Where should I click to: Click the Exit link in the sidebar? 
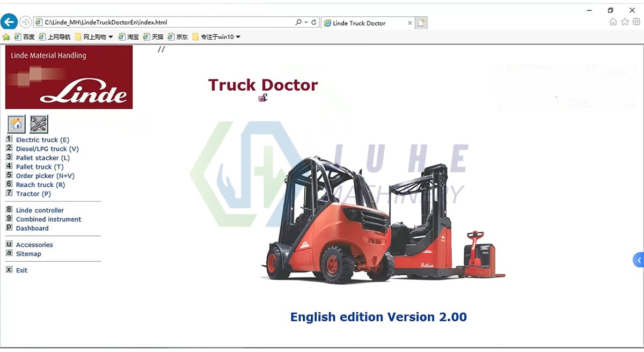21,270
